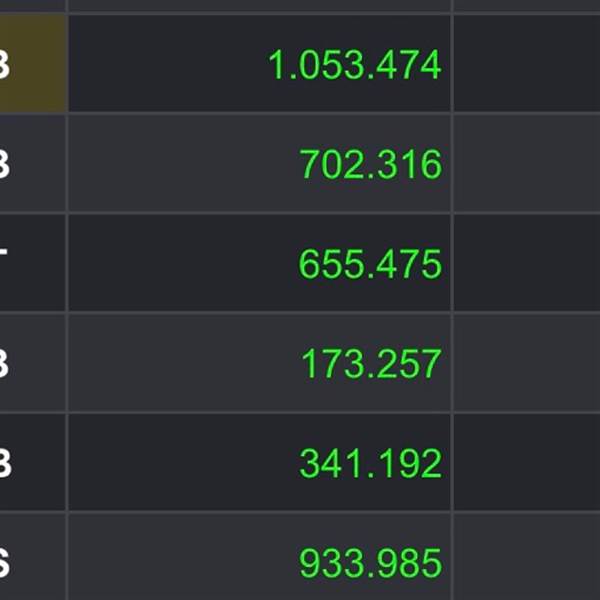The width and height of the screenshot is (600, 600).
Task: Click empty cell right of 173.257
Action: 527,363
